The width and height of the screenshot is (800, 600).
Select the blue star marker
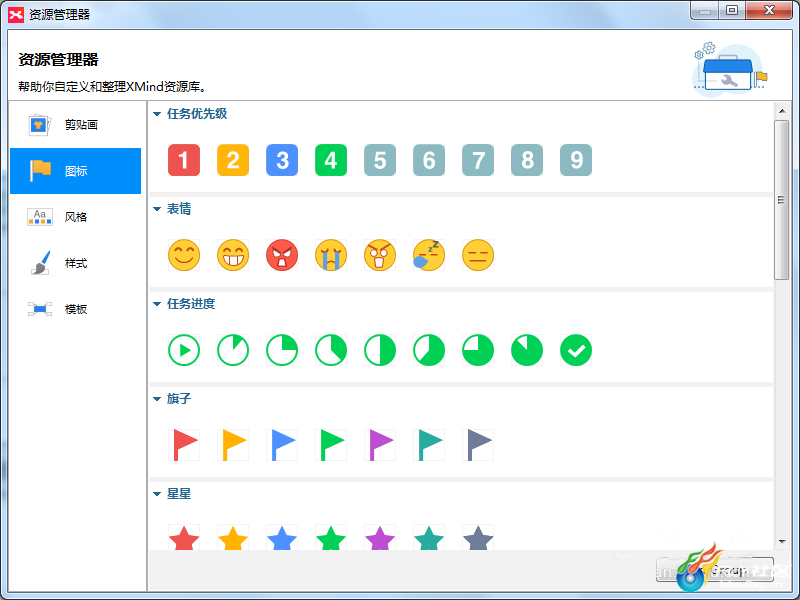(282, 537)
